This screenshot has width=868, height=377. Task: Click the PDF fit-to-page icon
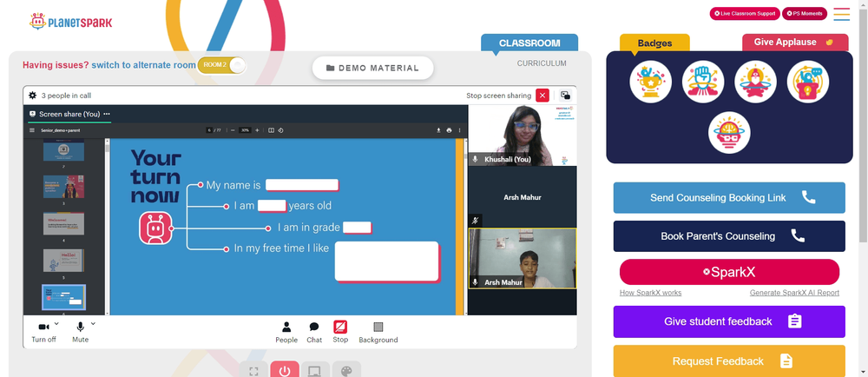271,130
